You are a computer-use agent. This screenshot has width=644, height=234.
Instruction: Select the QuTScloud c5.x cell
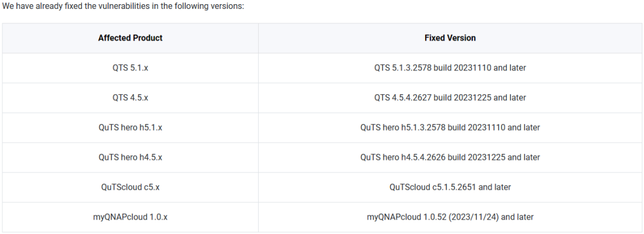tap(130, 187)
